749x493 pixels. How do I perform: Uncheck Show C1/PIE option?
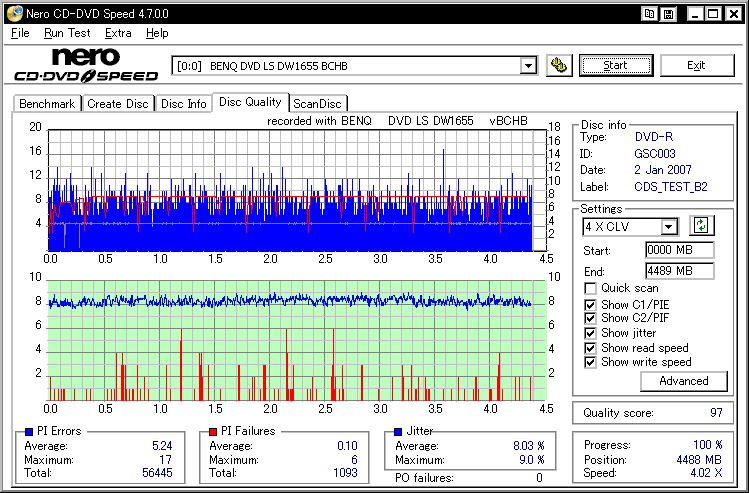pyautogui.click(x=590, y=304)
